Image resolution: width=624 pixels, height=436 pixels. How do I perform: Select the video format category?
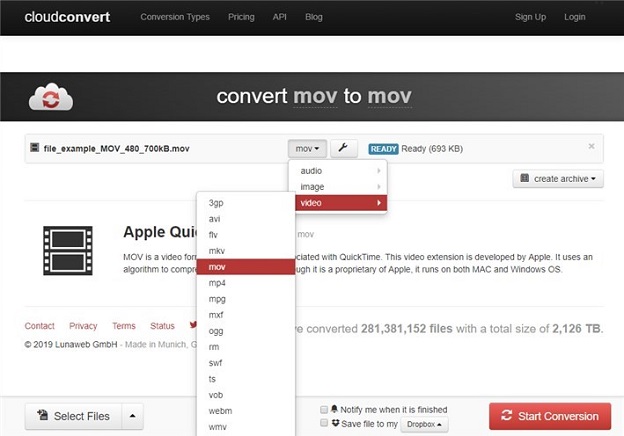point(341,203)
